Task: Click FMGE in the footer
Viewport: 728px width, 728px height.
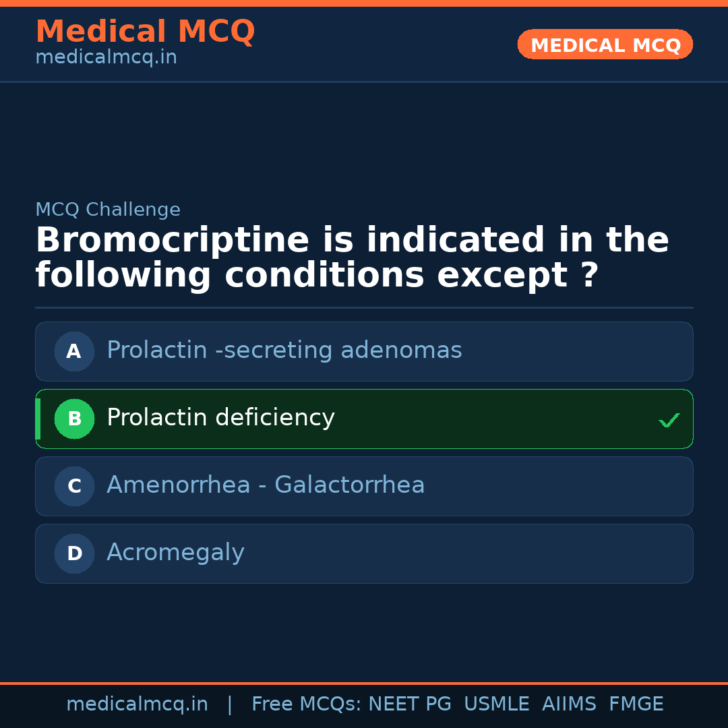Action: (636, 704)
